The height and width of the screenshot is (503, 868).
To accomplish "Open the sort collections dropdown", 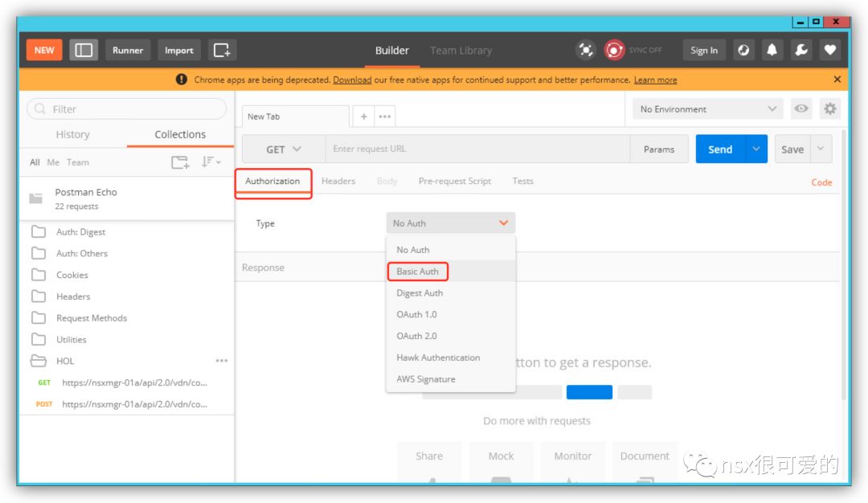I will point(211,162).
